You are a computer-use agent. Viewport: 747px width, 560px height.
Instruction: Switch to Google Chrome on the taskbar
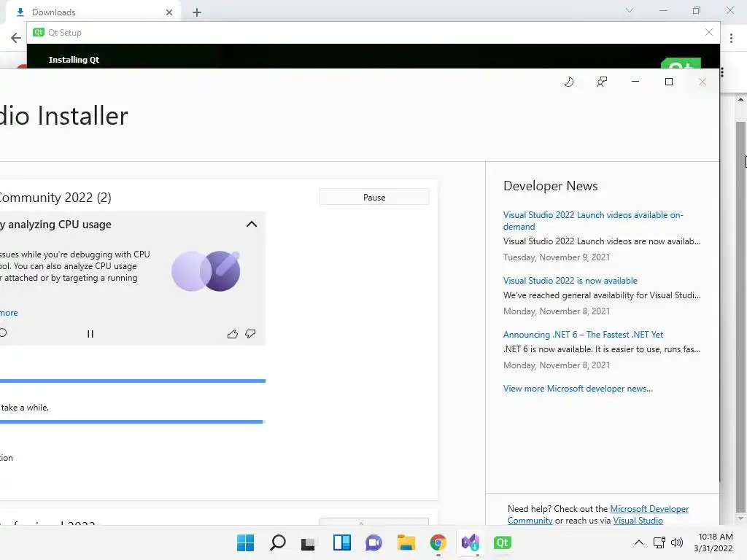coord(438,542)
